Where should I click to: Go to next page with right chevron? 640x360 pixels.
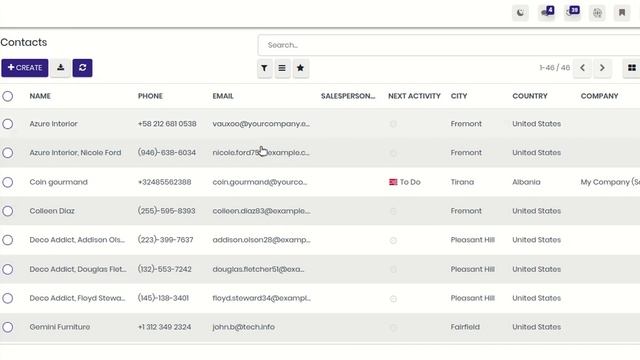[x=602, y=68]
